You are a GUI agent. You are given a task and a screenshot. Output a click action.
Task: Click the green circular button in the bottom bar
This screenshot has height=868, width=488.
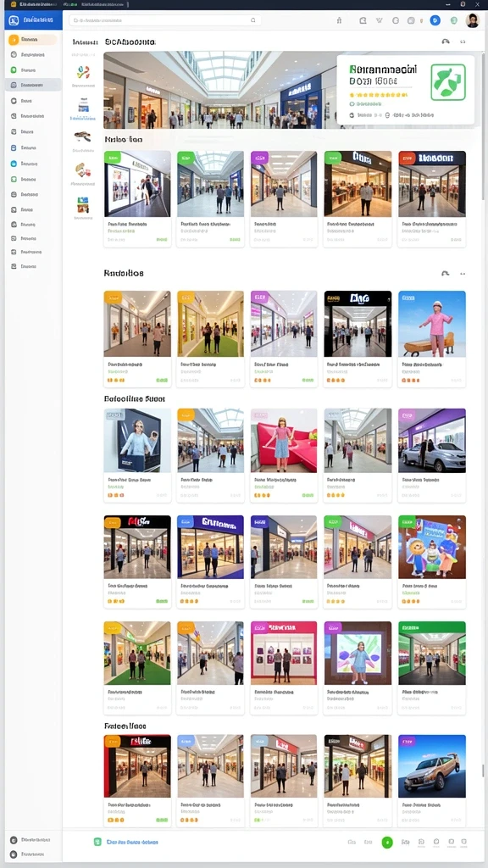click(x=387, y=843)
